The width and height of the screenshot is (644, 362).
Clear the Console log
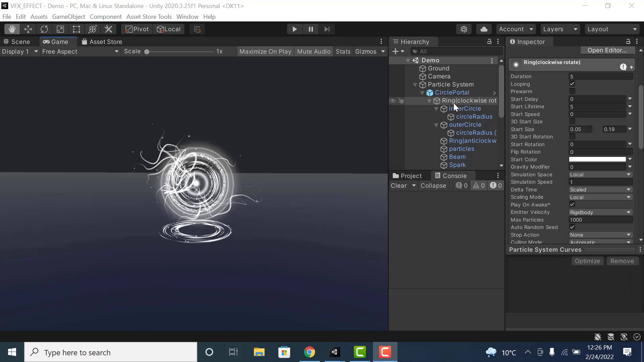click(x=399, y=186)
